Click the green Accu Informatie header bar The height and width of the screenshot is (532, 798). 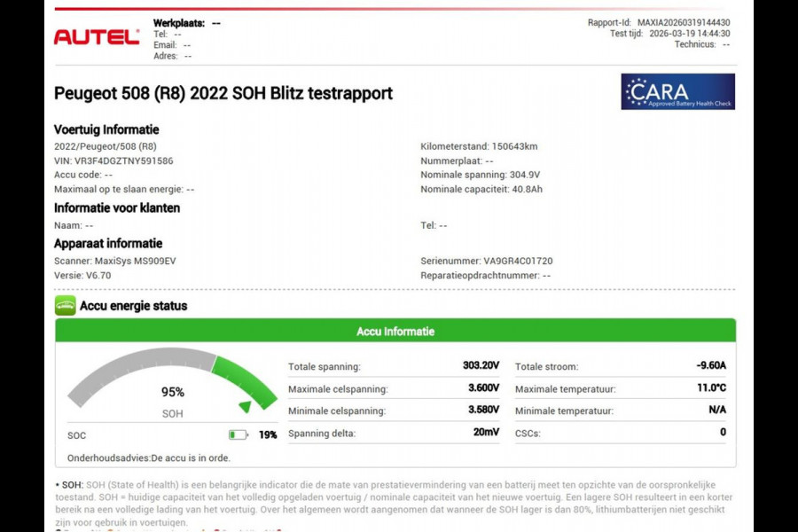[x=395, y=331]
